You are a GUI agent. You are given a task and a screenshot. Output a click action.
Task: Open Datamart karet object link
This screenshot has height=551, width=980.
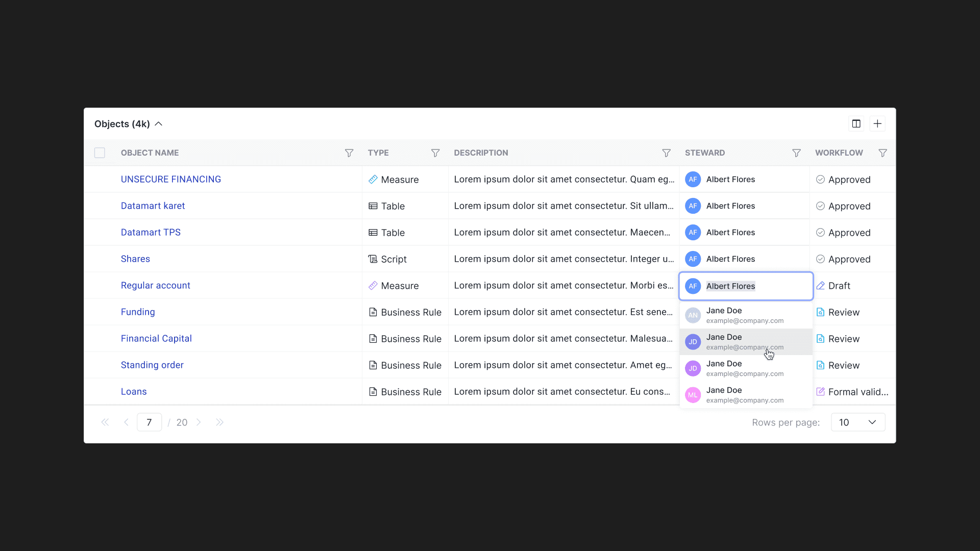[x=153, y=206]
